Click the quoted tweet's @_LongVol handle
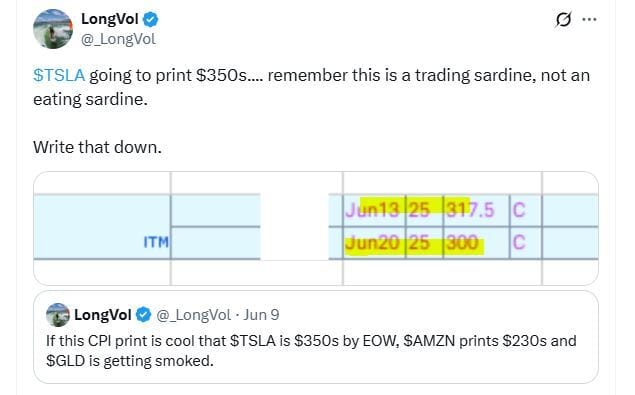This screenshot has width=635, height=395. [193, 315]
